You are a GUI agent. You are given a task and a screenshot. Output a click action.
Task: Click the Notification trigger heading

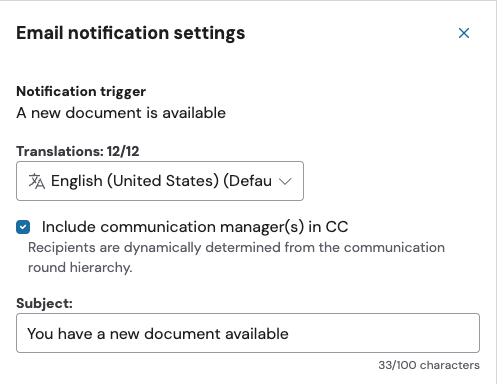pyautogui.click(x=81, y=91)
